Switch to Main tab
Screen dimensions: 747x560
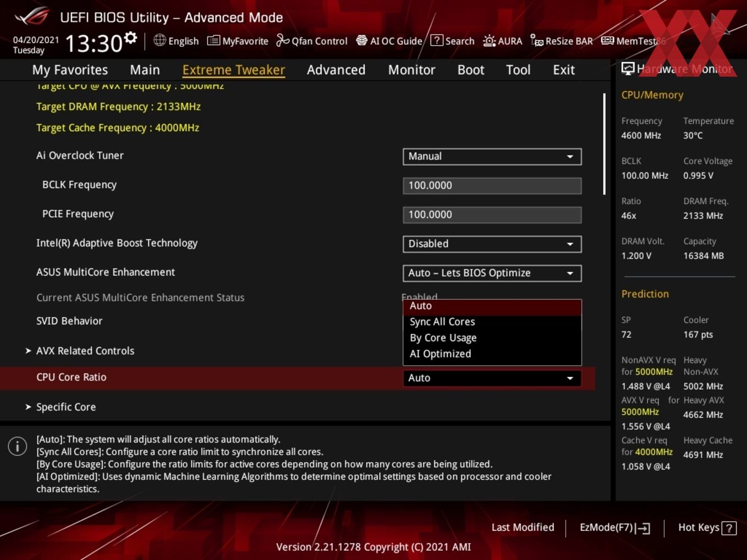(x=145, y=70)
